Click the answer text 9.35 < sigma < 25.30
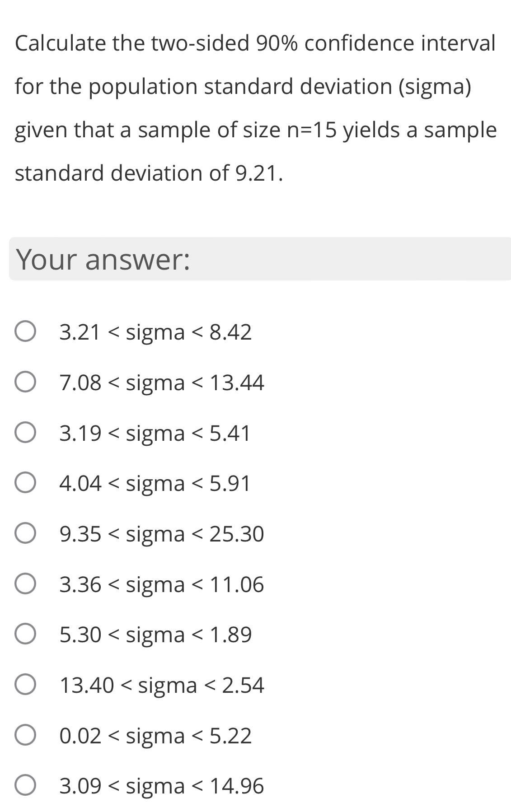This screenshot has width=511, height=812. (162, 535)
